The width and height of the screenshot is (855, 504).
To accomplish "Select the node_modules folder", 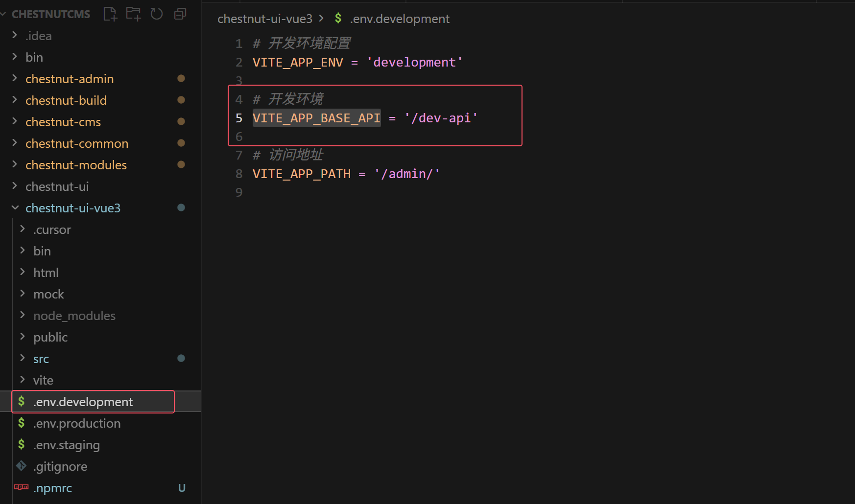I will (74, 316).
